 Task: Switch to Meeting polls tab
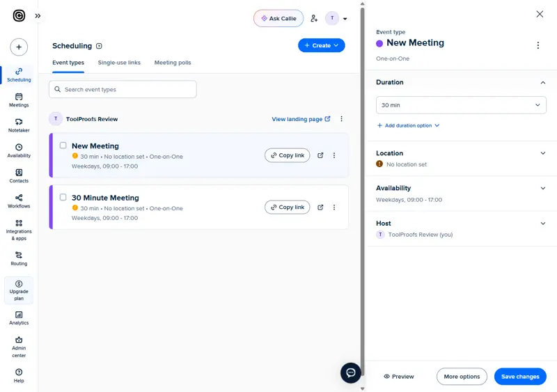coord(173,63)
